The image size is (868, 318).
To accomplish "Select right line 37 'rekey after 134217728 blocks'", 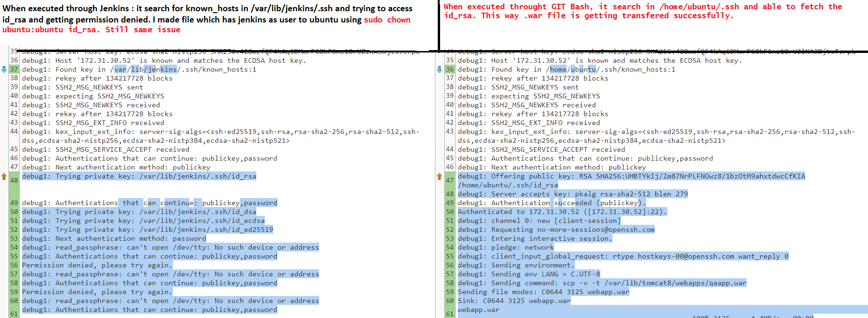I will pyautogui.click(x=533, y=78).
